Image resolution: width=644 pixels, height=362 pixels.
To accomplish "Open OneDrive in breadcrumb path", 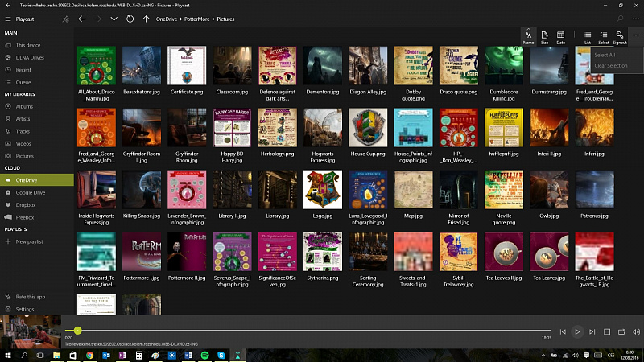I will pos(167,19).
